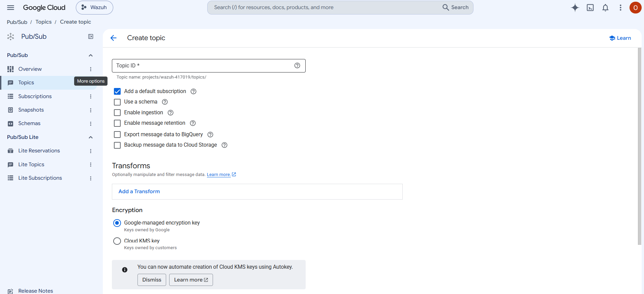644x294 pixels.
Task: Show help for Backup message data to Cloud Storage
Action: (224, 145)
